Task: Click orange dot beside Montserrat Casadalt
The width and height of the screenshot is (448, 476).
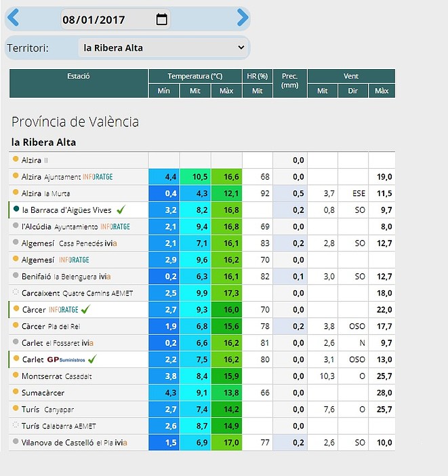Action: [16, 374]
